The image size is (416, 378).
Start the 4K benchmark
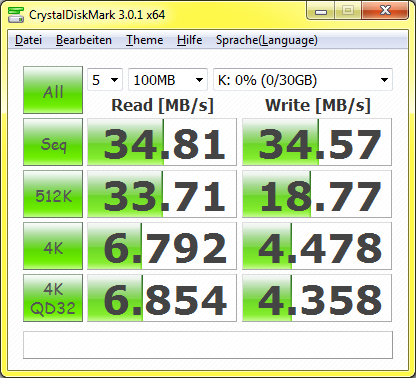(x=53, y=246)
